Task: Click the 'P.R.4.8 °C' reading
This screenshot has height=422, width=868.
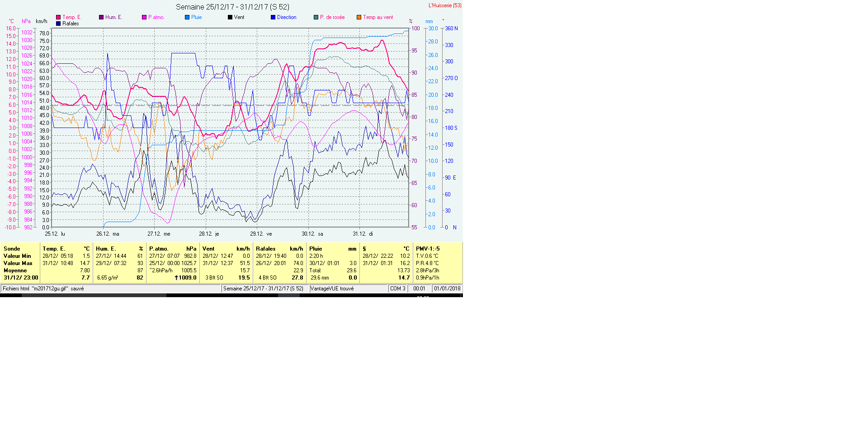Action: coord(427,263)
